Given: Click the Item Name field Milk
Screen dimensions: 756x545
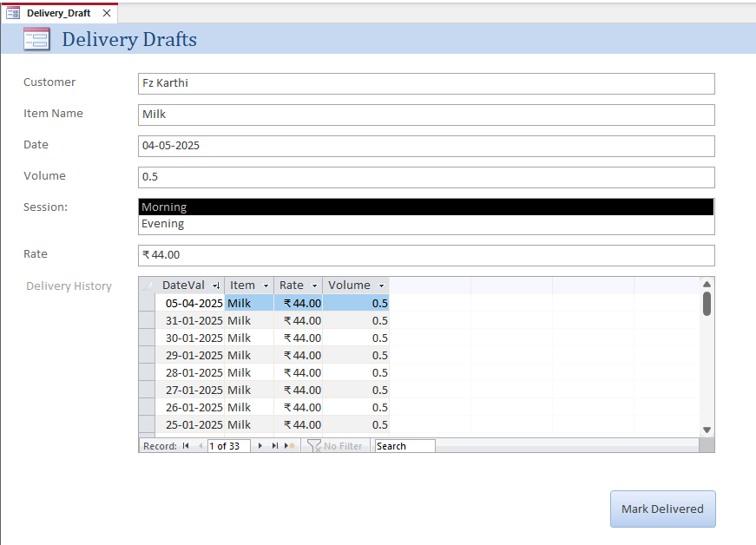Looking at the screenshot, I should [426, 115].
